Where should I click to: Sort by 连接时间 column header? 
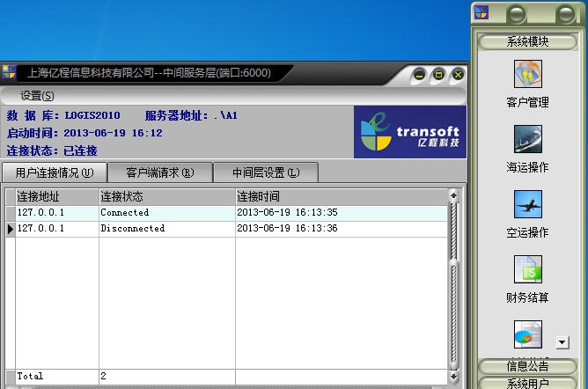coord(342,197)
